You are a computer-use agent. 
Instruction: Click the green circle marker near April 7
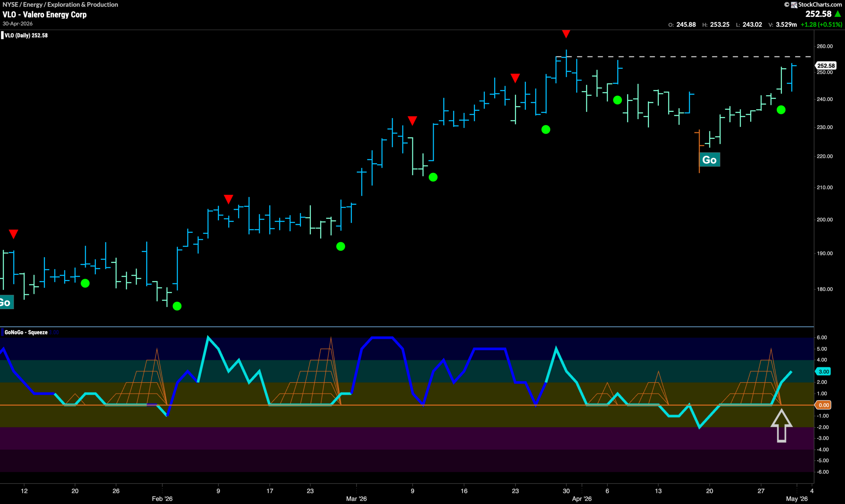click(617, 100)
